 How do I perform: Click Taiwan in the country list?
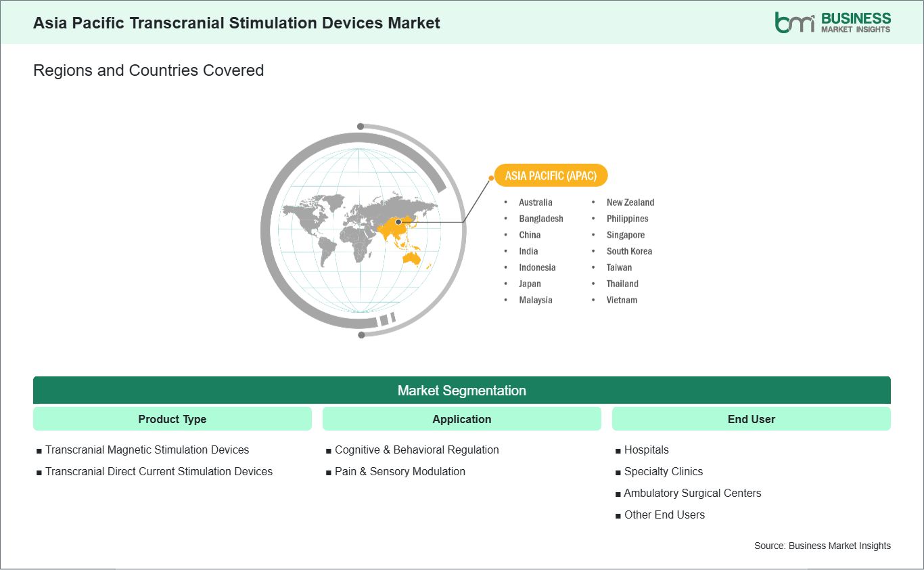pyautogui.click(x=619, y=267)
